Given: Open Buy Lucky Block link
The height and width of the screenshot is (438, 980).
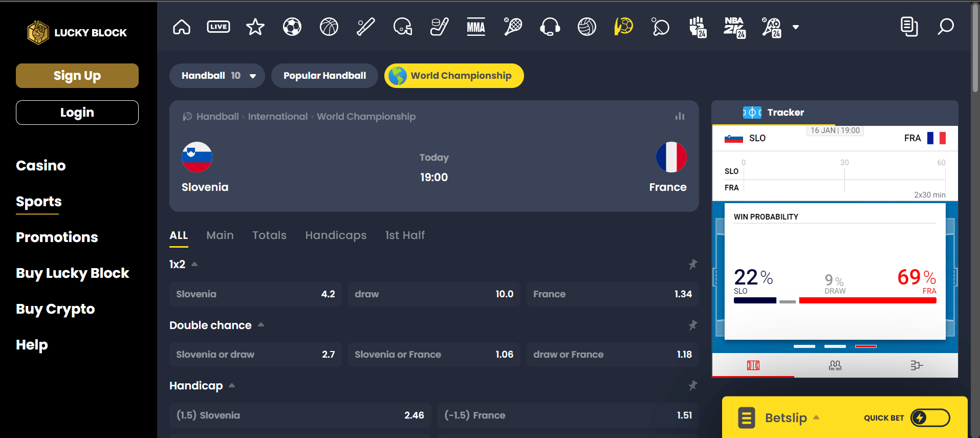Looking at the screenshot, I should click(x=73, y=273).
